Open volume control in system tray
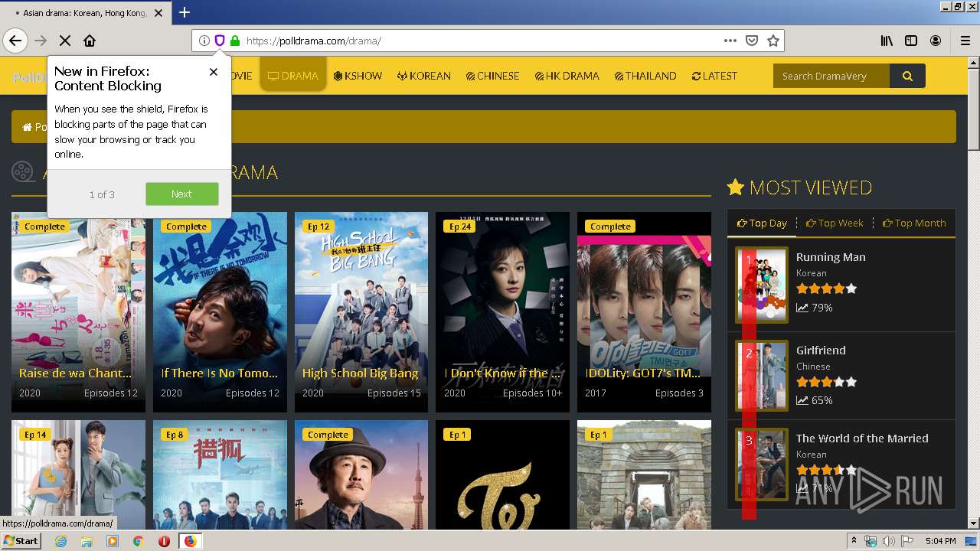Viewport: 980px width, 551px height. (888, 541)
